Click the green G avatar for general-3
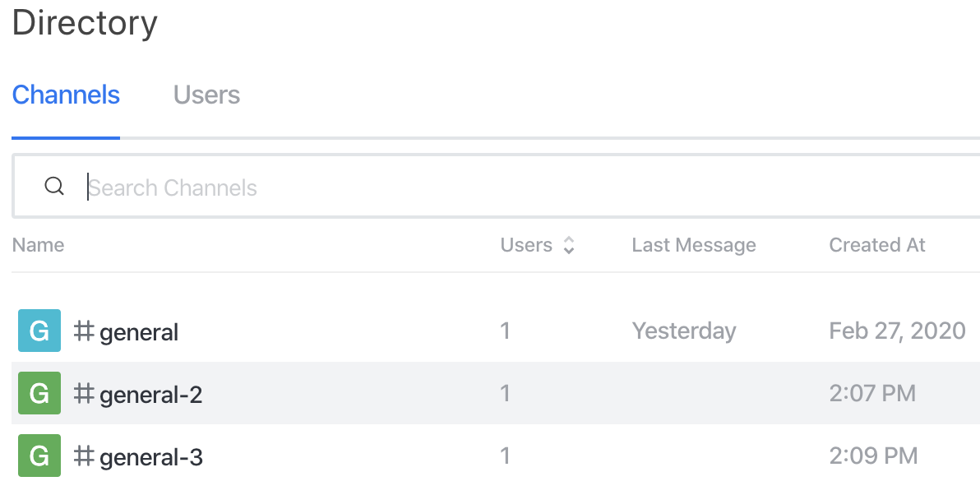The height and width of the screenshot is (495, 980). pos(39,456)
